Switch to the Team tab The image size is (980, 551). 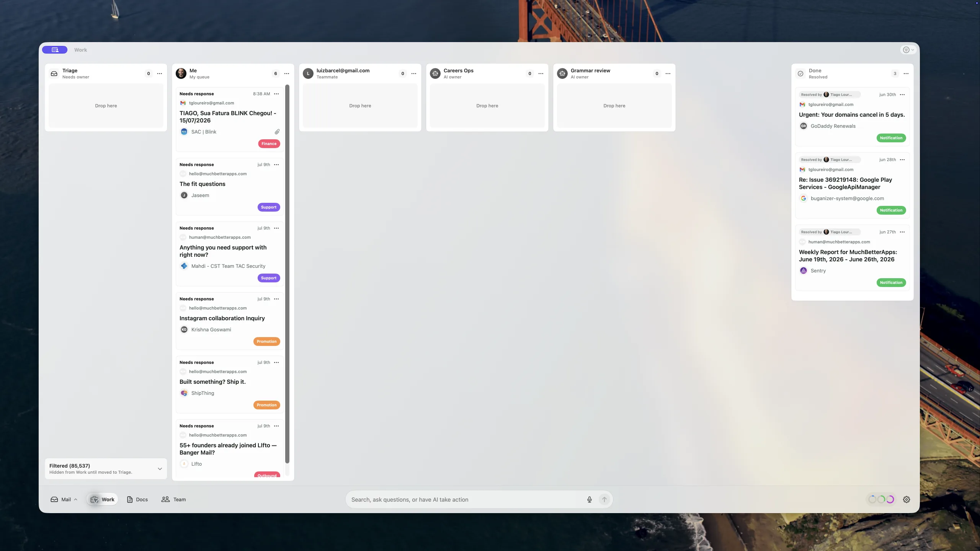[x=173, y=499]
